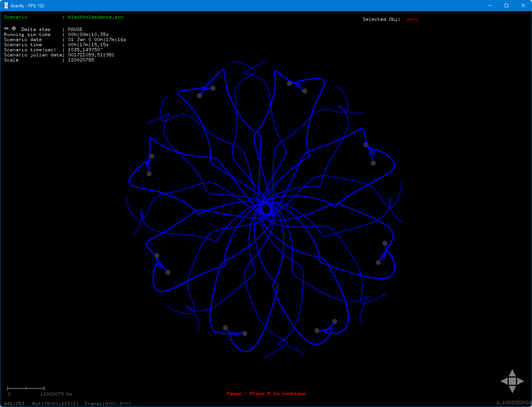
Task: Click the Rot:78(X),115(Z) status readout
Action: 55,403
